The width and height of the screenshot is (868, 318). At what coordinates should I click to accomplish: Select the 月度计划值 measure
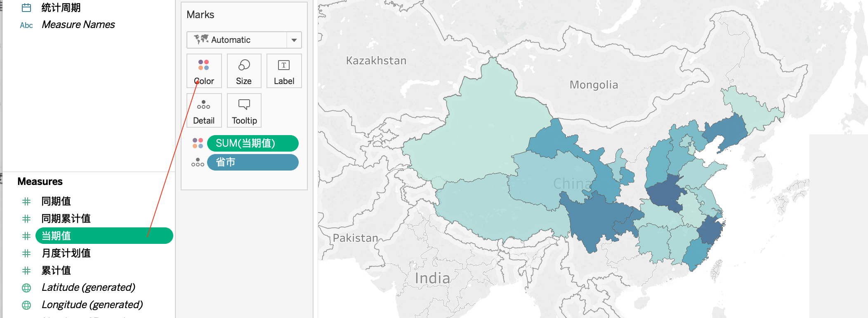pyautogui.click(x=66, y=253)
